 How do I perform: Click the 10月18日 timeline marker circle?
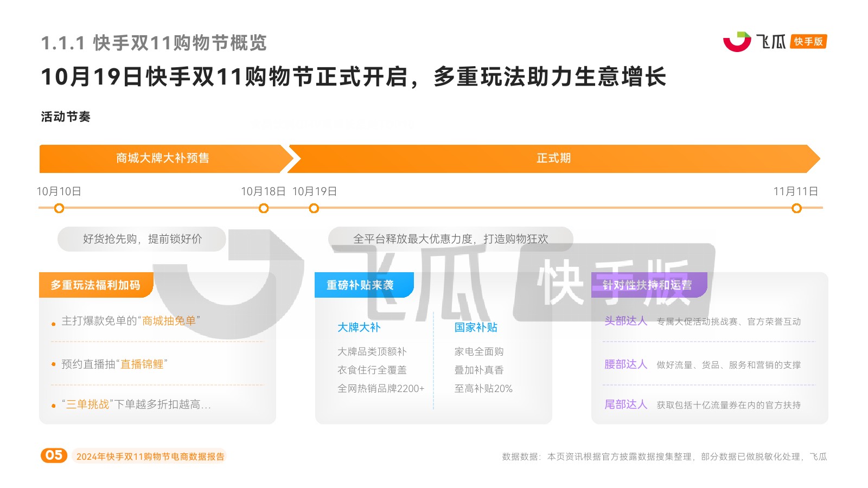point(264,208)
